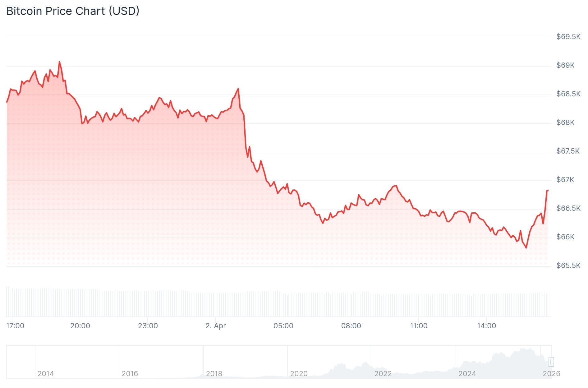Click the 2014 label in the navigator

point(46,373)
